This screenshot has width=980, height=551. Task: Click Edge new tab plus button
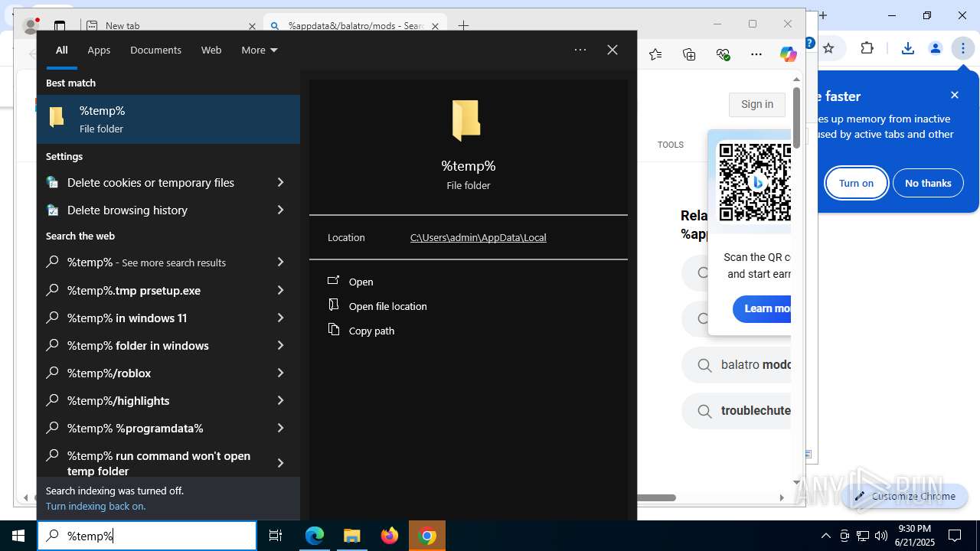click(x=463, y=25)
